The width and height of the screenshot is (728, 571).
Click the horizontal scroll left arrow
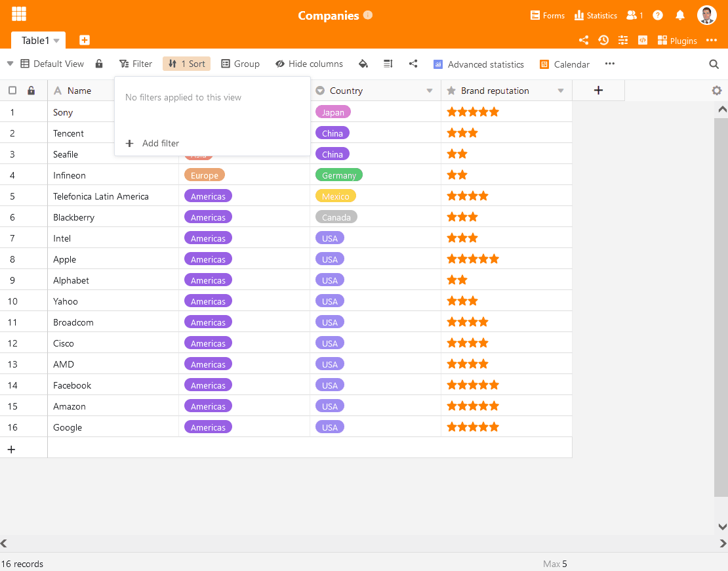click(x=4, y=543)
